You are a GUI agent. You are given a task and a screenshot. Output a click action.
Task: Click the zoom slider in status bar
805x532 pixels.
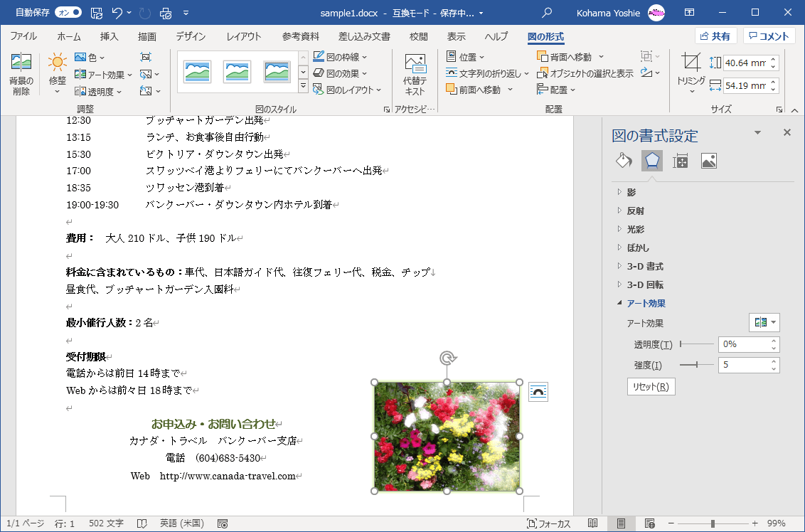712,523
